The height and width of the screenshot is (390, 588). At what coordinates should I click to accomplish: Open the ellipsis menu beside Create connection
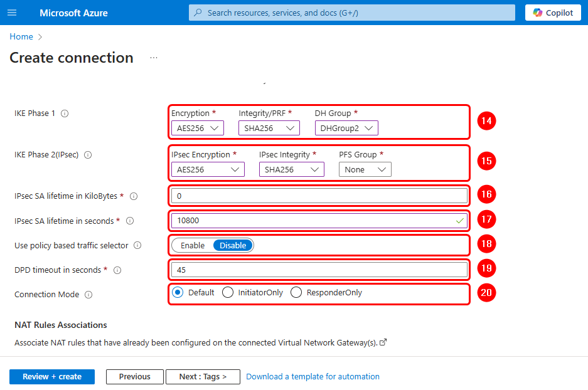point(154,58)
